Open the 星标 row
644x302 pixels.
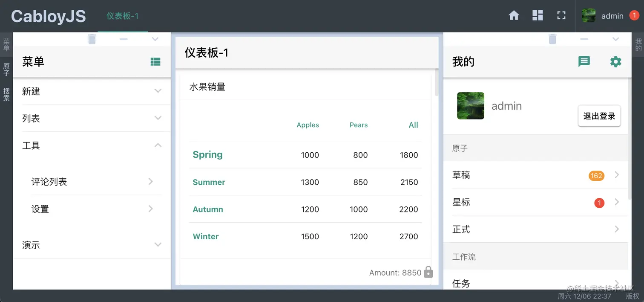(536, 202)
